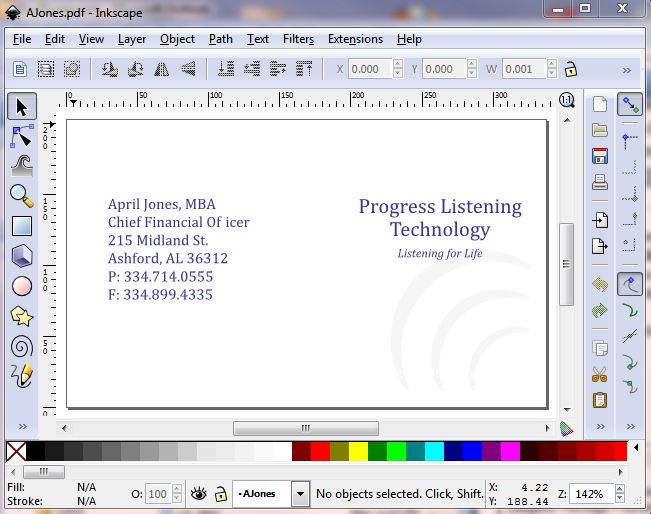Select the Spiral tool

click(x=22, y=346)
